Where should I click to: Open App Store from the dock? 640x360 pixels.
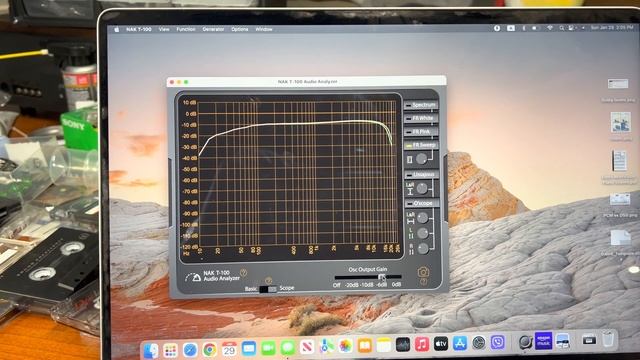[460, 343]
